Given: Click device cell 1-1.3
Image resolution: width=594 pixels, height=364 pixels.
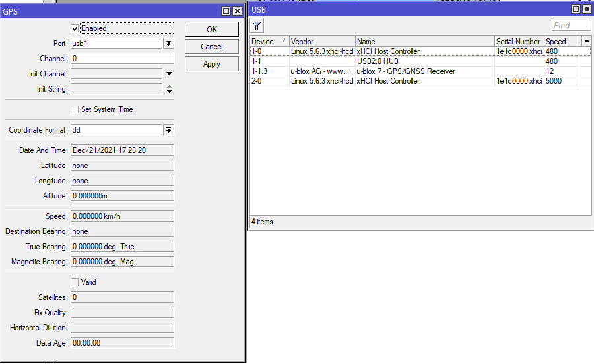Looking at the screenshot, I should (x=270, y=71).
